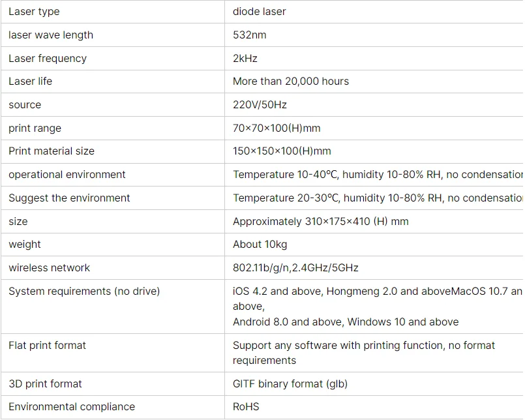Viewport: 525px width, 420px height.
Task: Click the 'print range' label
Action: [35, 128]
